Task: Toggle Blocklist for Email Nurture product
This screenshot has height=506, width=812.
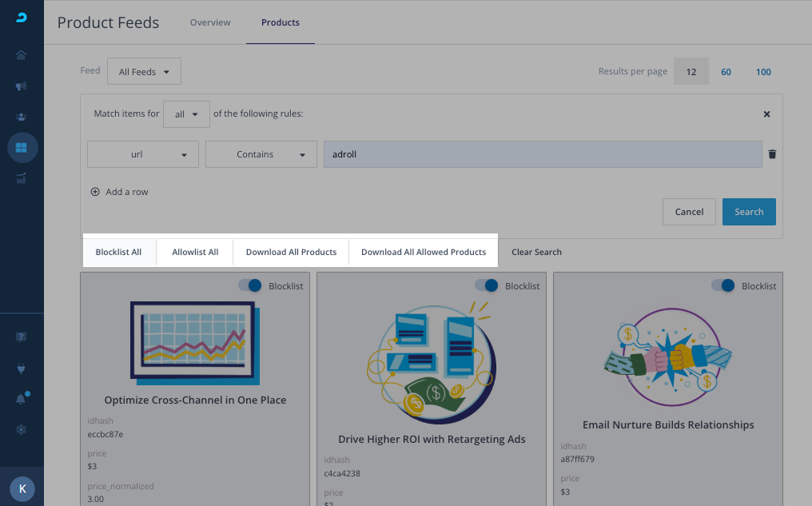Action: [723, 285]
